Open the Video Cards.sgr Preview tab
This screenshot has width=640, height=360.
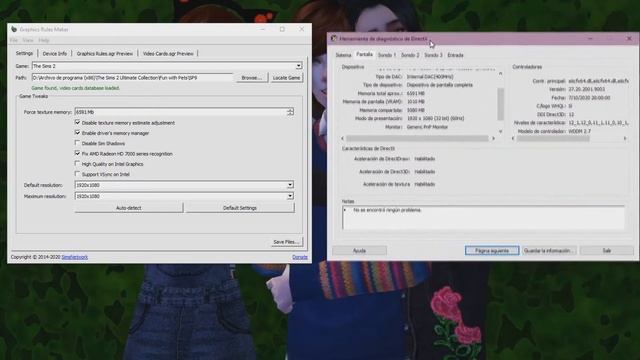(x=168, y=53)
